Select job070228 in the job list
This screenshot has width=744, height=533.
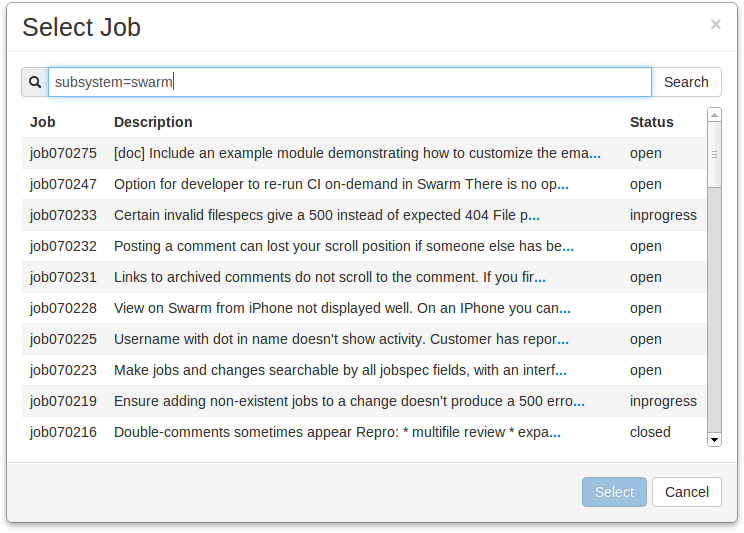pos(364,308)
